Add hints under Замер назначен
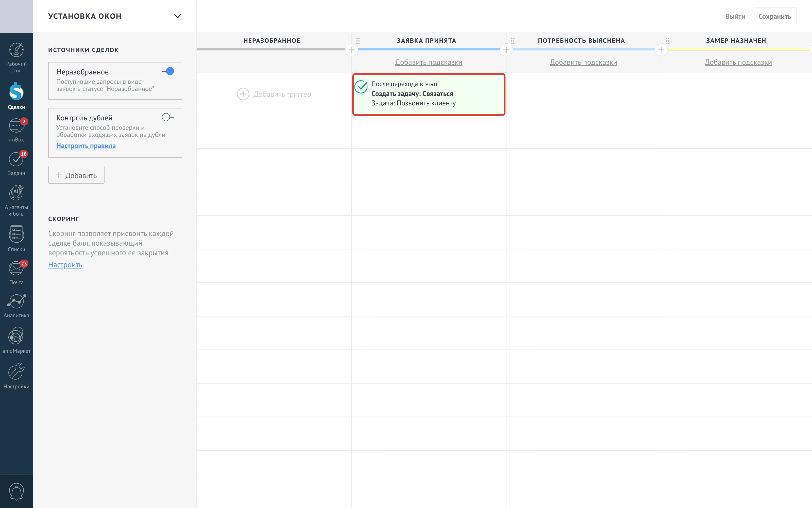 pos(738,62)
